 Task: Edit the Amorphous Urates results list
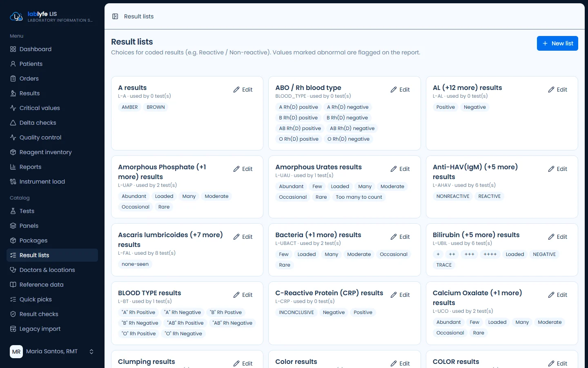400,169
